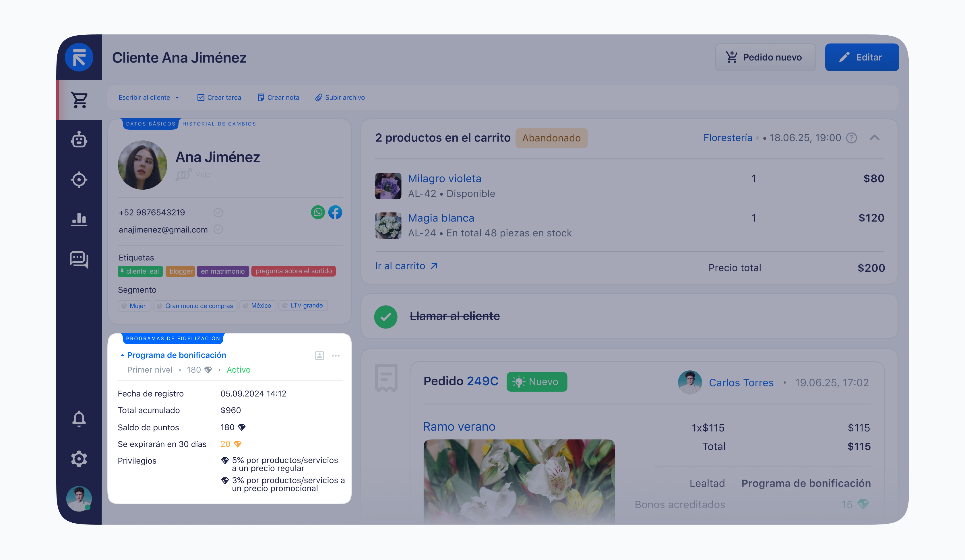Click the green cliente leal tag
965x560 pixels.
point(140,271)
